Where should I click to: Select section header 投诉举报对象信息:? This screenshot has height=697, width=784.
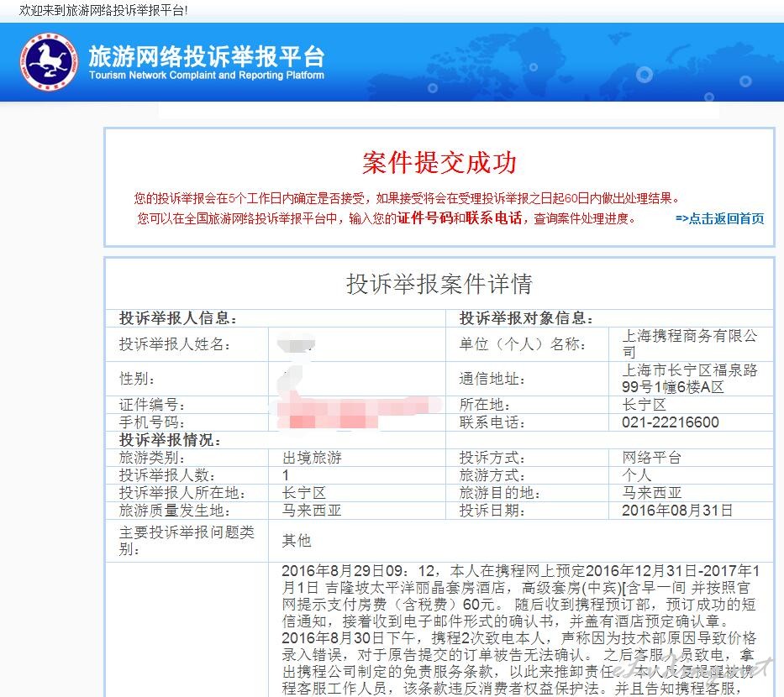527,318
